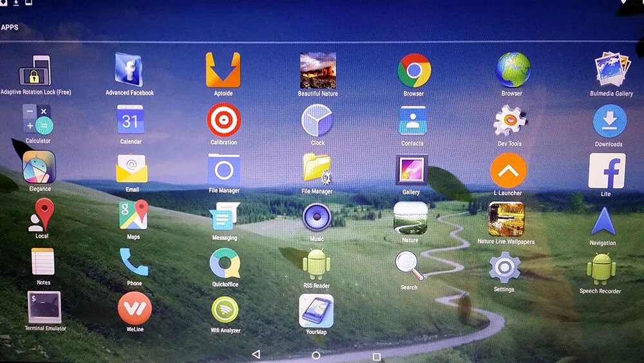Open the Downloads app
Image resolution: width=644 pixels, height=363 pixels.
tap(609, 121)
